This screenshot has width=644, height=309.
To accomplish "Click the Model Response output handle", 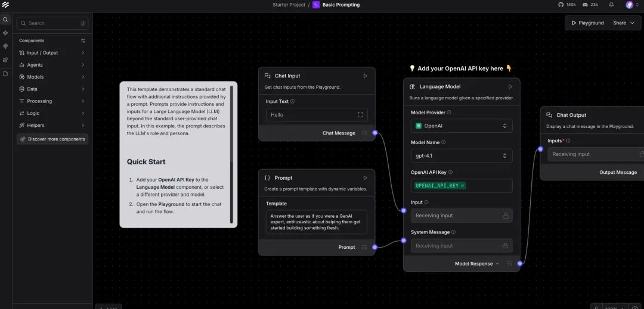I will click(x=520, y=264).
